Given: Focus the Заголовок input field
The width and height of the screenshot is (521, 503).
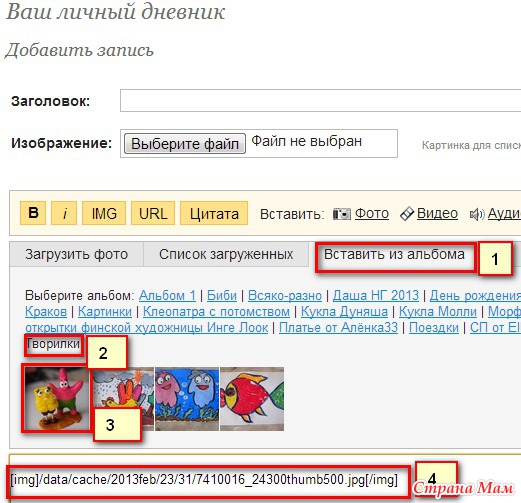Looking at the screenshot, I should pos(320,100).
